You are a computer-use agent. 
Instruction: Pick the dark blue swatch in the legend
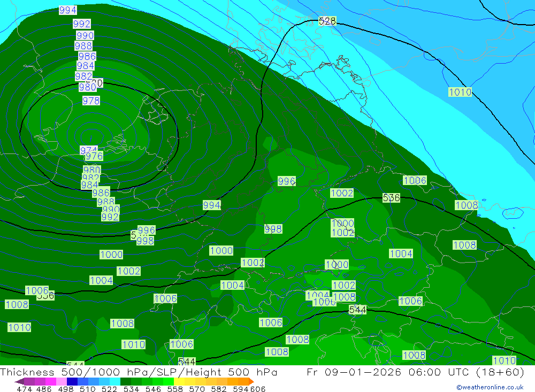(72, 381)
